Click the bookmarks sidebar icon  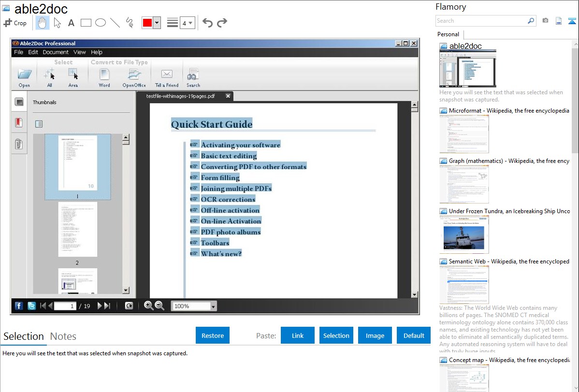19,122
